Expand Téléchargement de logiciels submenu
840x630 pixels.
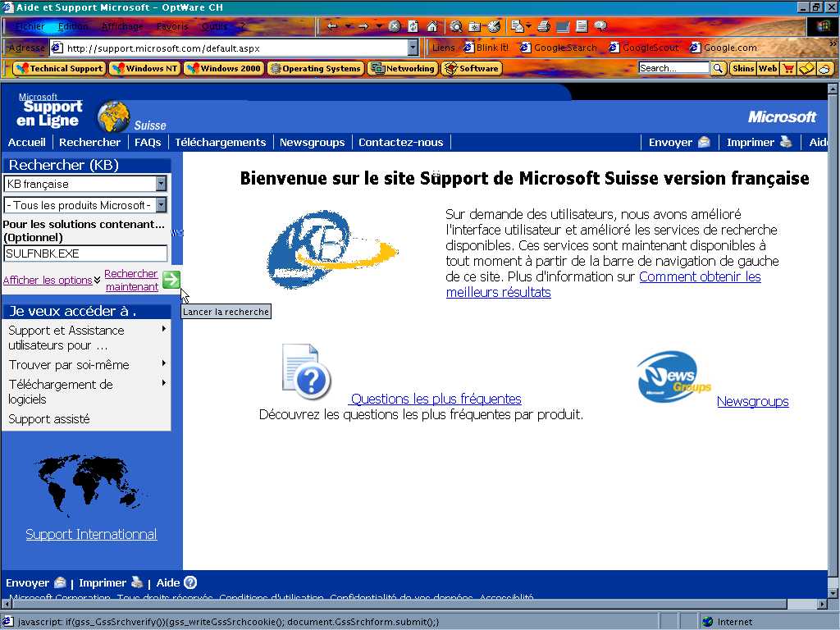click(87, 391)
